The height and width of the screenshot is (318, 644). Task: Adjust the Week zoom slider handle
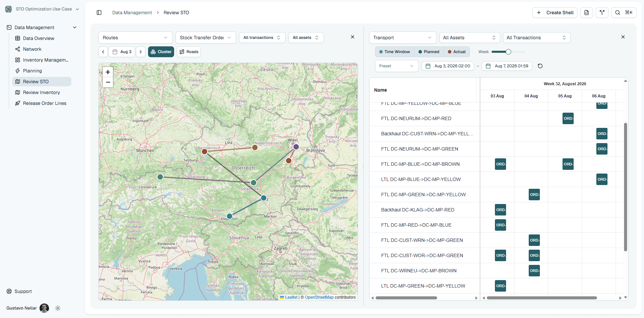click(x=508, y=52)
